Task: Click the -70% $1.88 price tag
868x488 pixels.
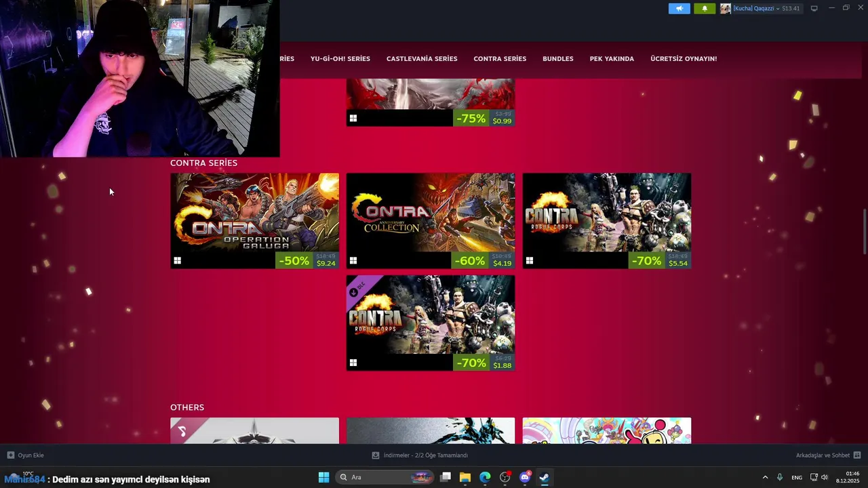Action: click(x=484, y=363)
